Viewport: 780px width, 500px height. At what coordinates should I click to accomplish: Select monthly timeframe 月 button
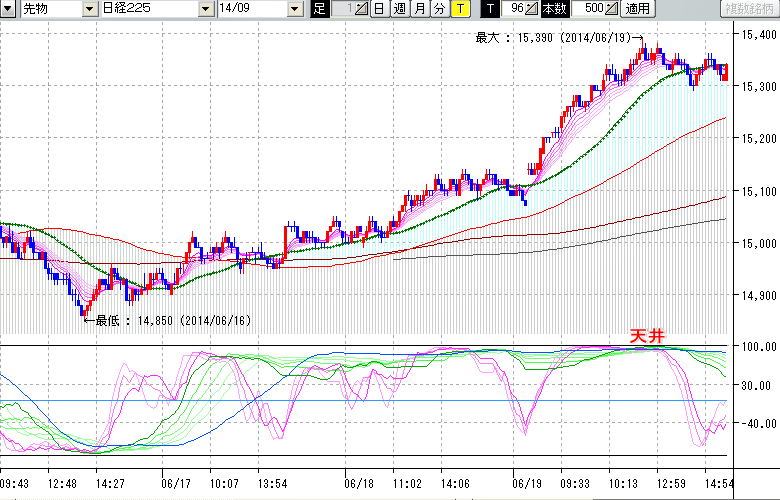pyautogui.click(x=419, y=9)
